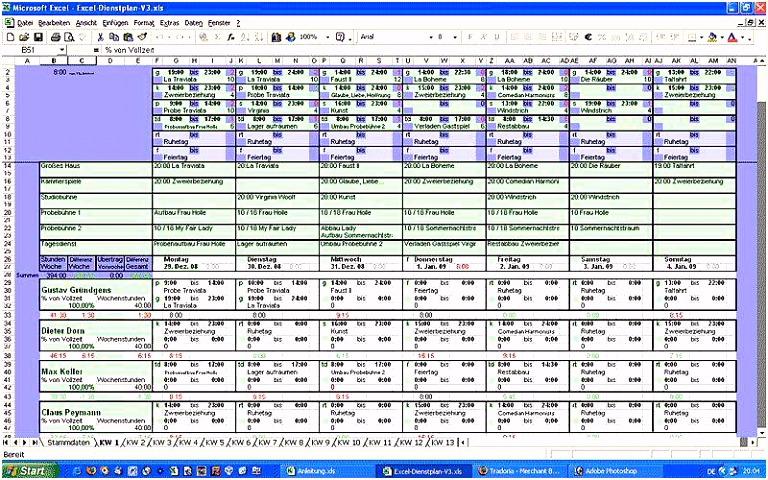Open Print Preview magnifier icon

[69, 37]
